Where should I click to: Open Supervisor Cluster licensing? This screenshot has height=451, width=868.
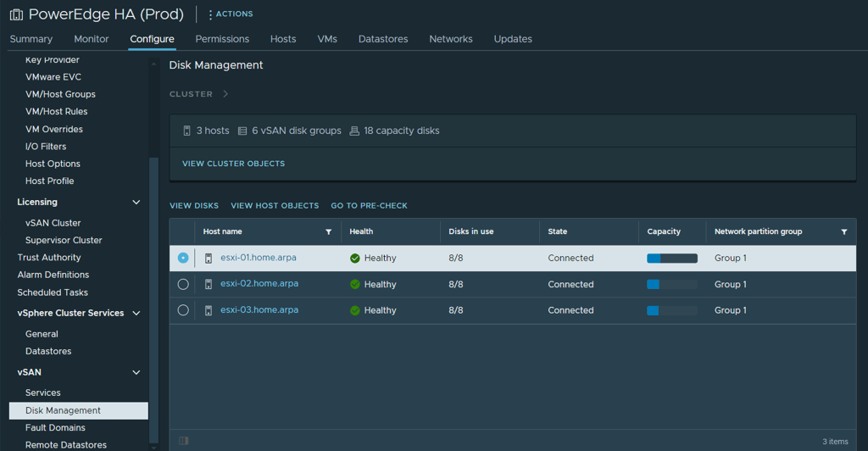click(x=64, y=240)
